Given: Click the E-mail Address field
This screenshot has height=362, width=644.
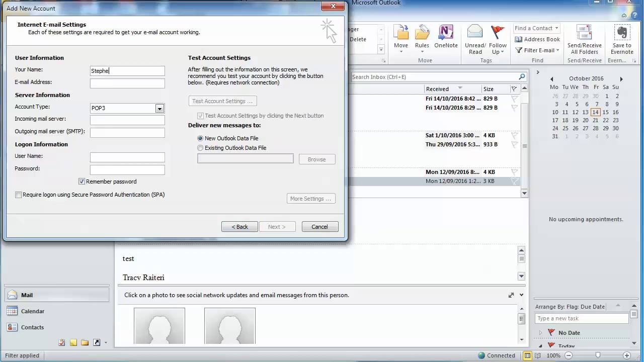Looking at the screenshot, I should point(127,83).
